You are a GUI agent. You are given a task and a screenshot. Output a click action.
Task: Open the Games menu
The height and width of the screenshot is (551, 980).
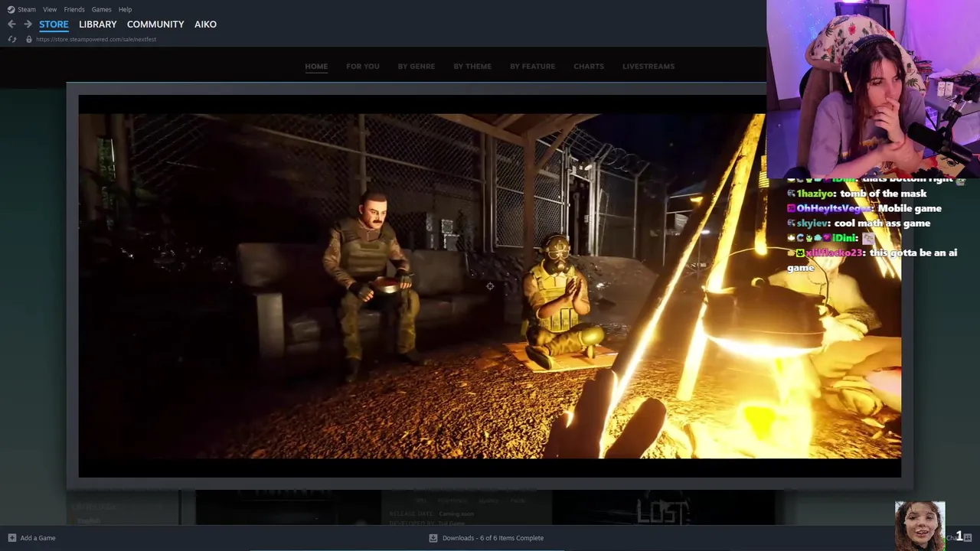(101, 9)
